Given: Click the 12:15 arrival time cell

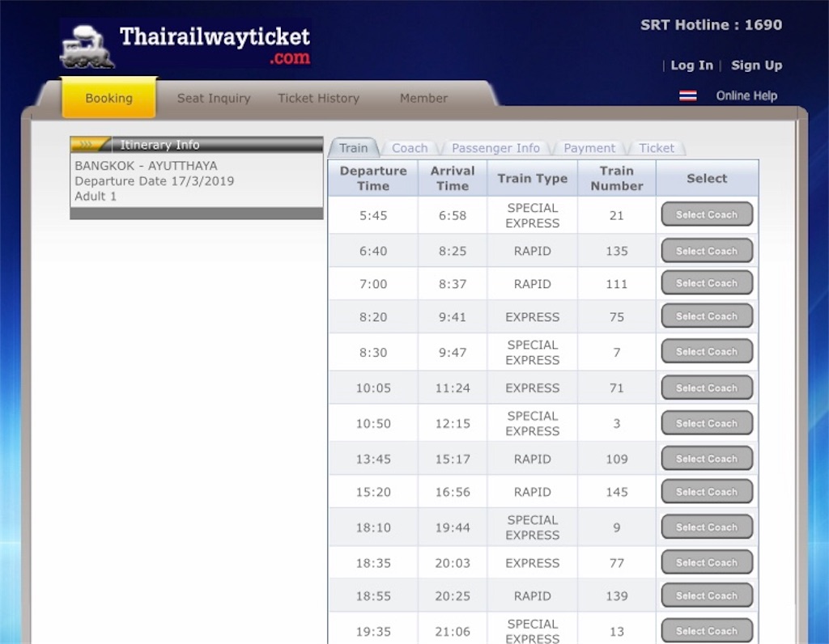Looking at the screenshot, I should click(453, 423).
